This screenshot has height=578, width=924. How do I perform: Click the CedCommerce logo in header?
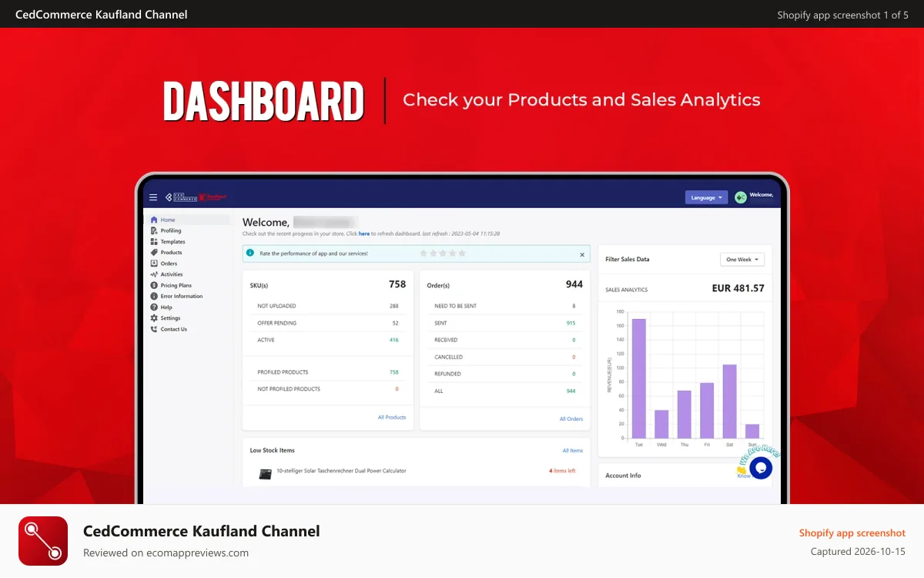180,197
